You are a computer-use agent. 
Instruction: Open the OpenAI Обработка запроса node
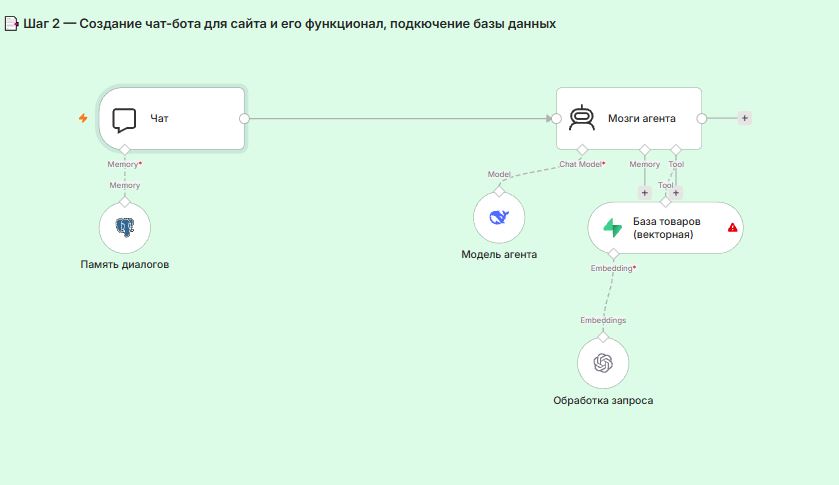click(603, 363)
